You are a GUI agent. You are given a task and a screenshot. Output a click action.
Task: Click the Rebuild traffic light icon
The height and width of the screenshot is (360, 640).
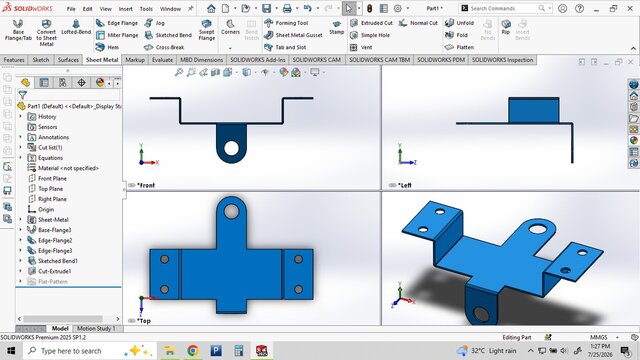coord(370,8)
